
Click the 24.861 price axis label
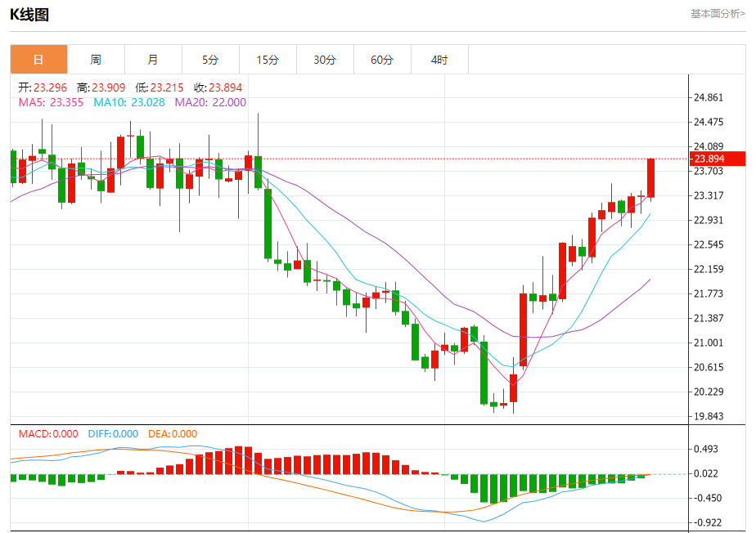(709, 98)
